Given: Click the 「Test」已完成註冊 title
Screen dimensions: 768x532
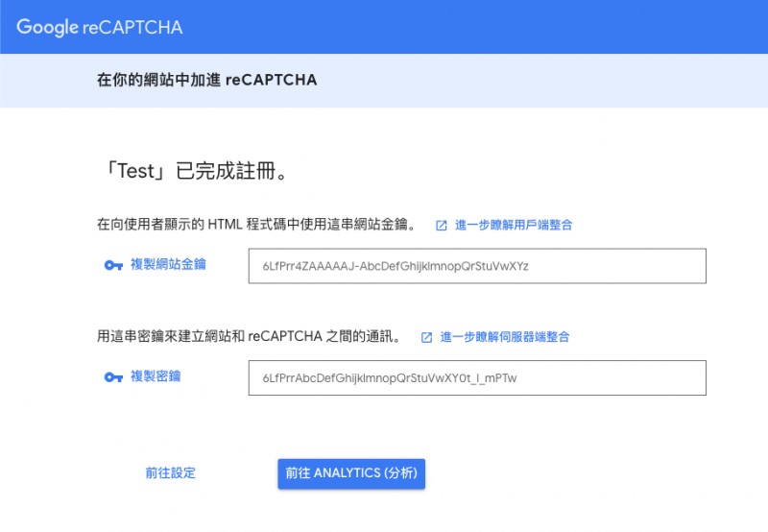Looking at the screenshot, I should pos(194,171).
